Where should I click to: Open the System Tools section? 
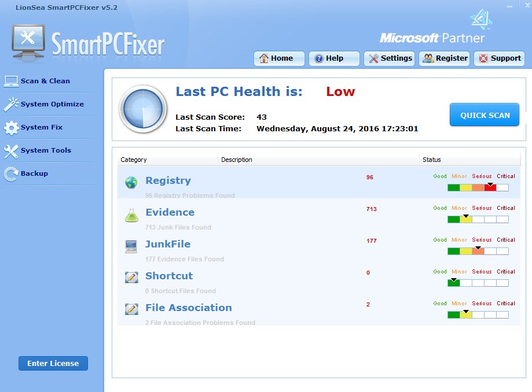[46, 150]
